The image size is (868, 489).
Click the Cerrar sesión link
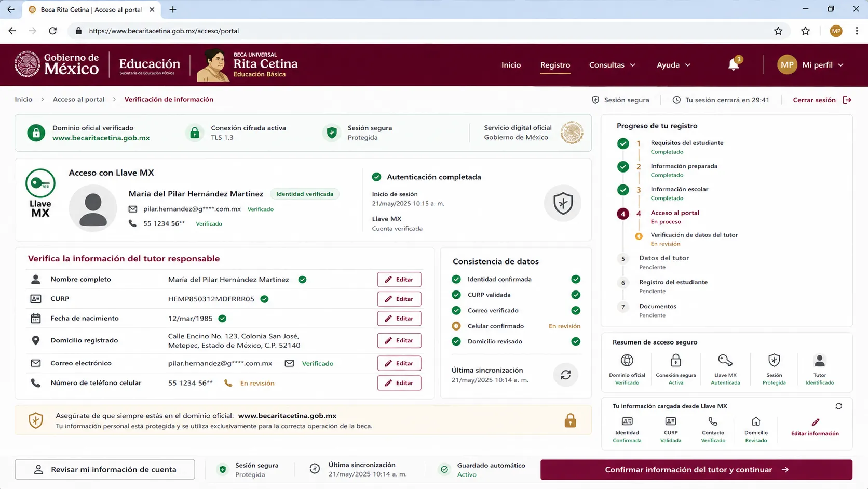(814, 100)
